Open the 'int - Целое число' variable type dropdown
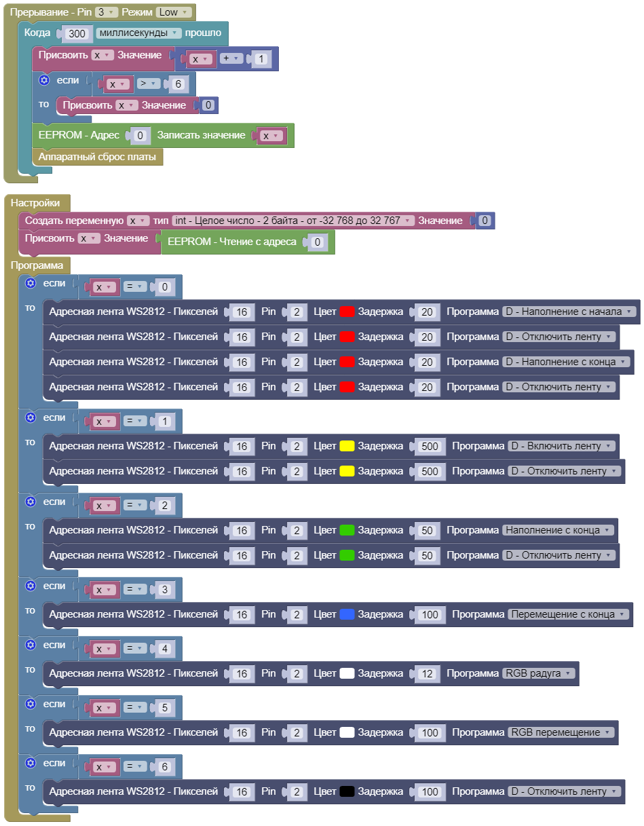This screenshot has height=826, width=644. click(x=292, y=221)
